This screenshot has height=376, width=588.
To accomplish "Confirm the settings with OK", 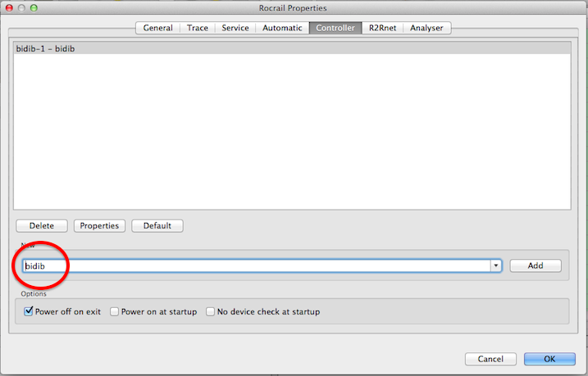I will (549, 359).
